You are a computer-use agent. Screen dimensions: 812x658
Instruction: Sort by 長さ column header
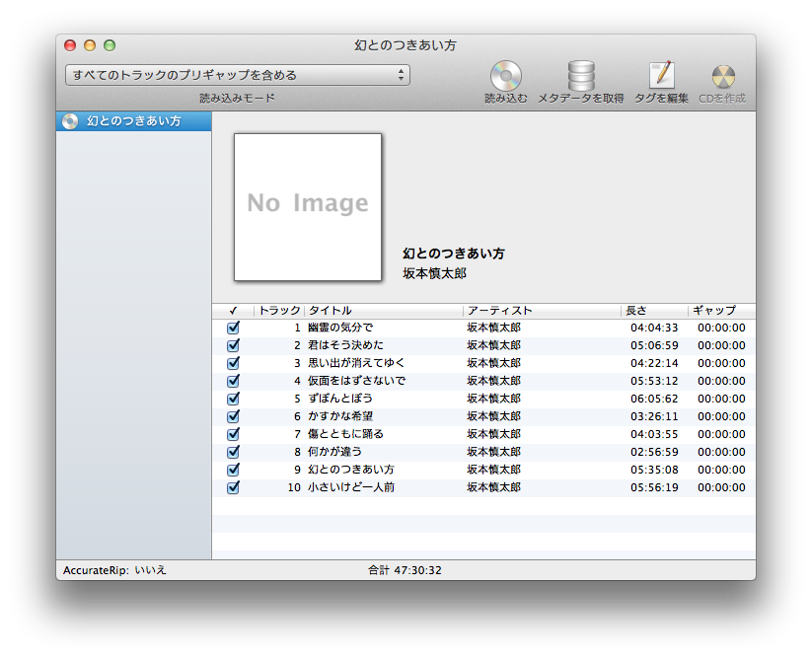(x=654, y=311)
